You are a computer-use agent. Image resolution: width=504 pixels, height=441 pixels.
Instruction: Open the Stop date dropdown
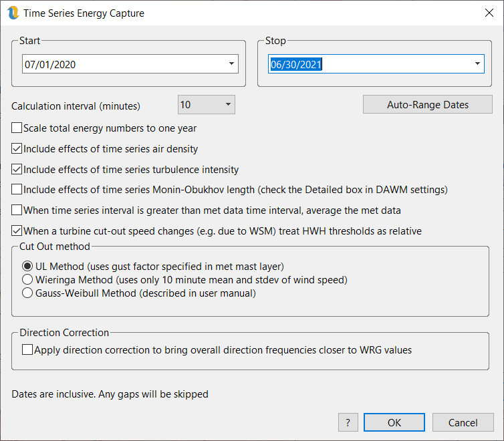tap(477, 64)
